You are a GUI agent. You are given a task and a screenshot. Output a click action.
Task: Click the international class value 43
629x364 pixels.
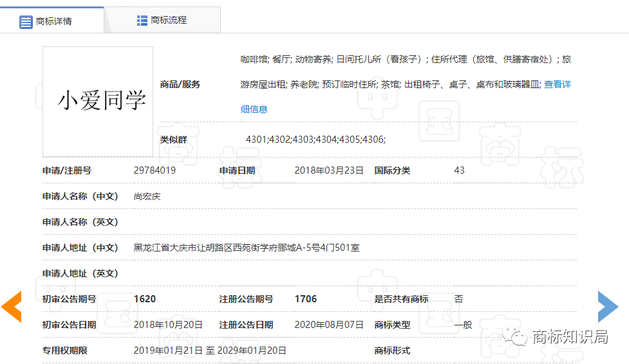(x=459, y=170)
